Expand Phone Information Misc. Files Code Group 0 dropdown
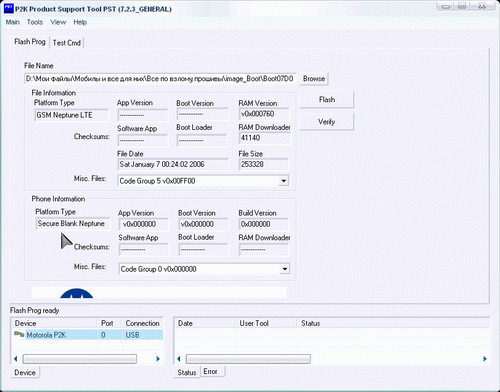This screenshot has height=392, width=500. coord(285,269)
